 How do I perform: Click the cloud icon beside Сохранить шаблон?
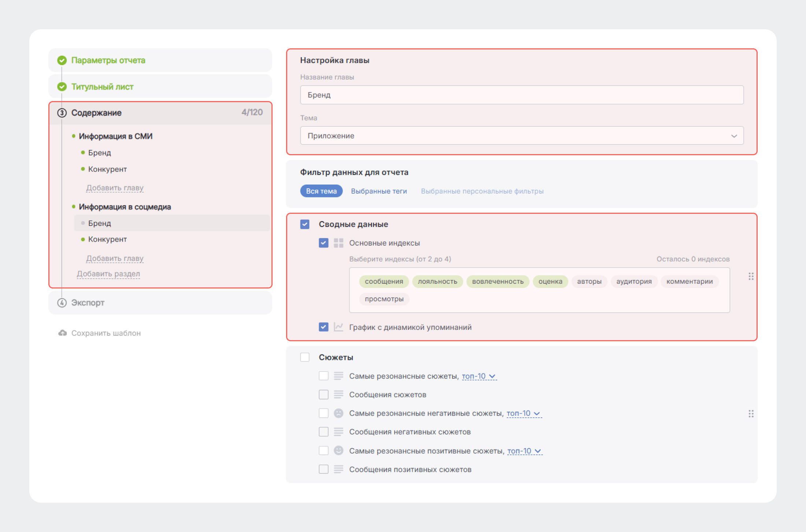[x=63, y=333]
